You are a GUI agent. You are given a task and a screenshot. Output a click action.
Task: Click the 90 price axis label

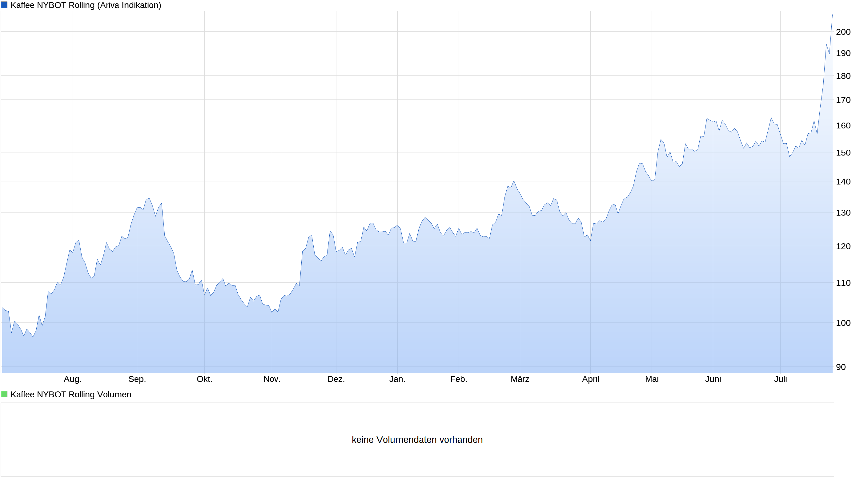(841, 367)
